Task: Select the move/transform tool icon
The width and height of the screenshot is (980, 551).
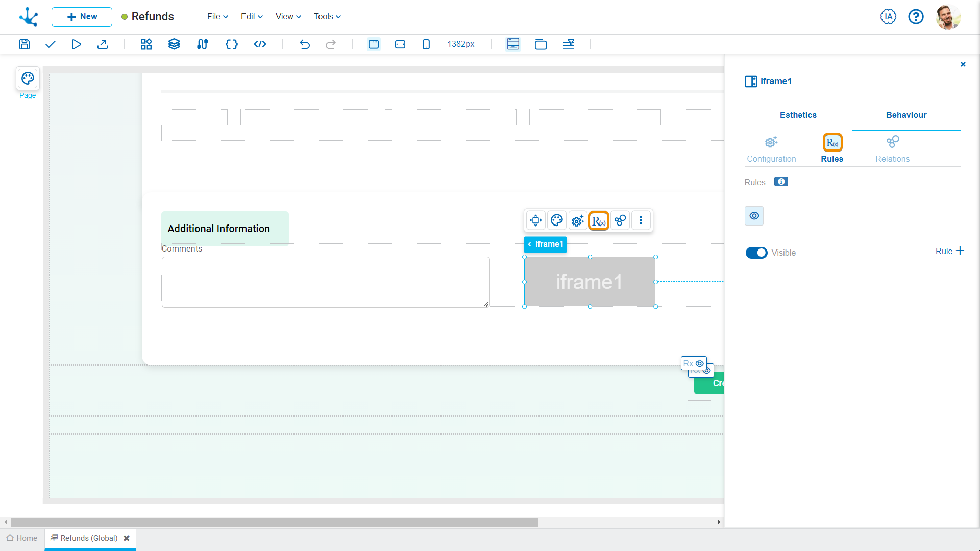Action: (536, 220)
